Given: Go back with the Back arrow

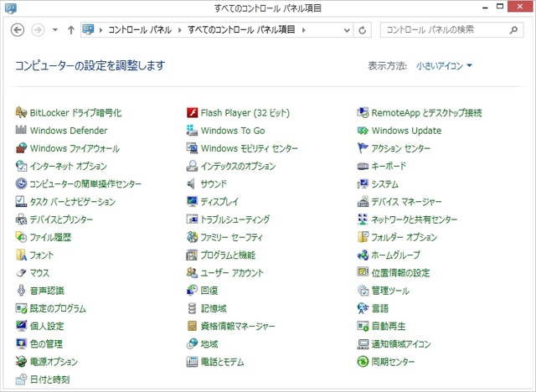Looking at the screenshot, I should [18, 29].
